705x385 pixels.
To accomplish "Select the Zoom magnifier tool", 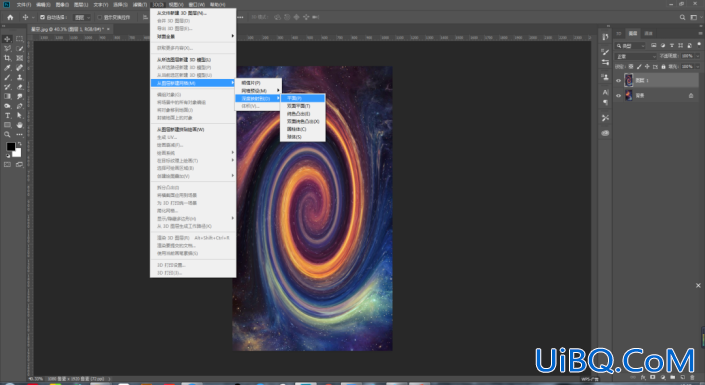I will click(x=7, y=134).
